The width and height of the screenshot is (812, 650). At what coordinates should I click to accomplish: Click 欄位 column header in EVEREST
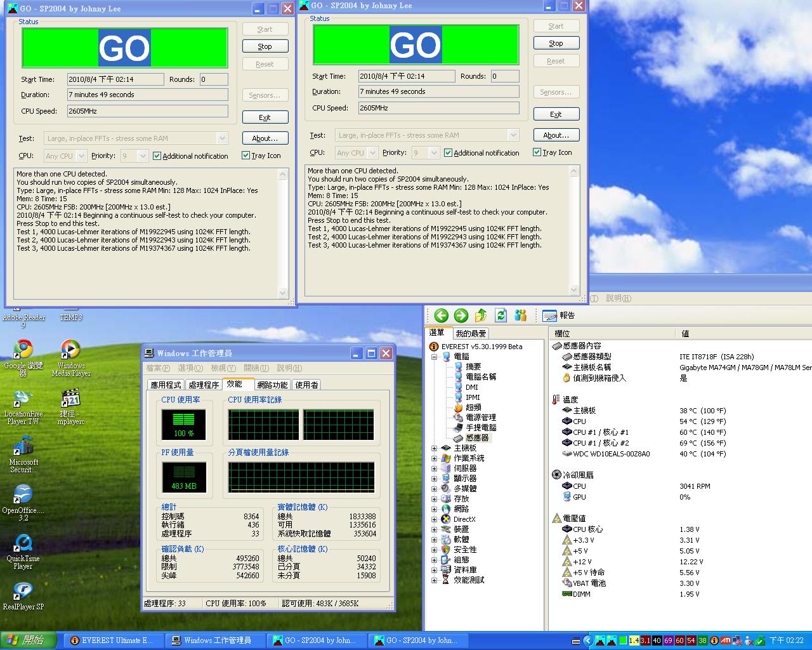click(x=612, y=333)
